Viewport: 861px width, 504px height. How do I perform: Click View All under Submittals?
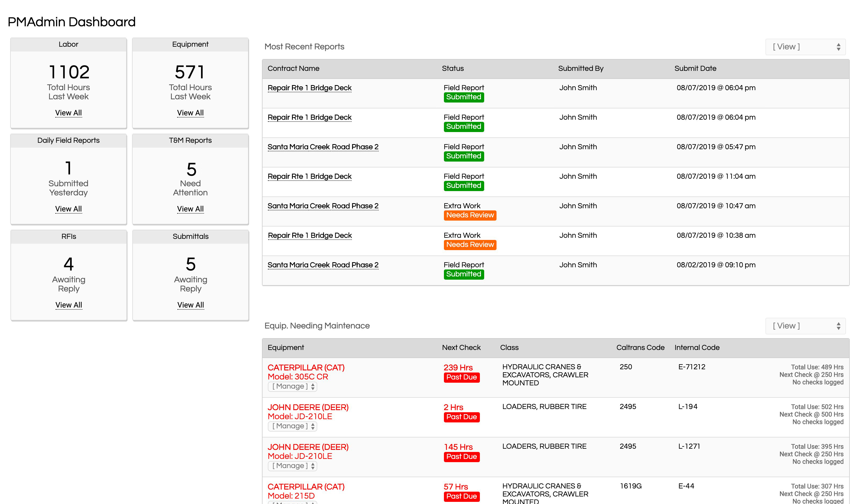(190, 305)
